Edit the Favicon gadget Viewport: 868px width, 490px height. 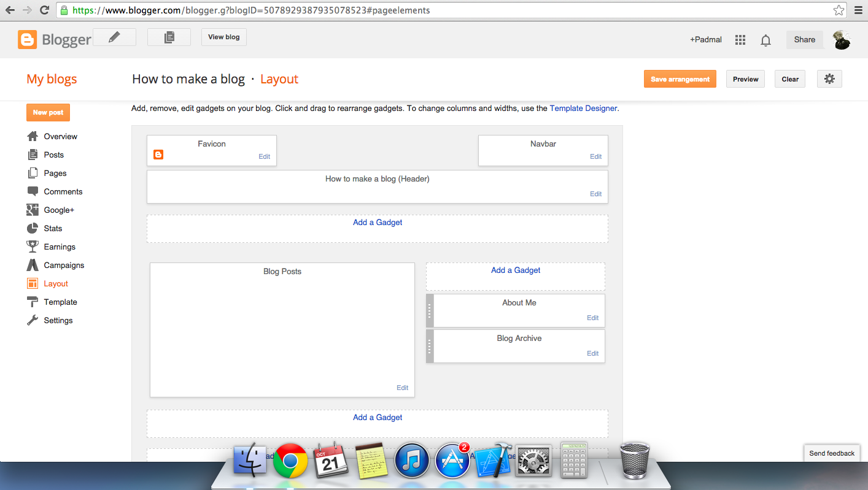tap(264, 156)
